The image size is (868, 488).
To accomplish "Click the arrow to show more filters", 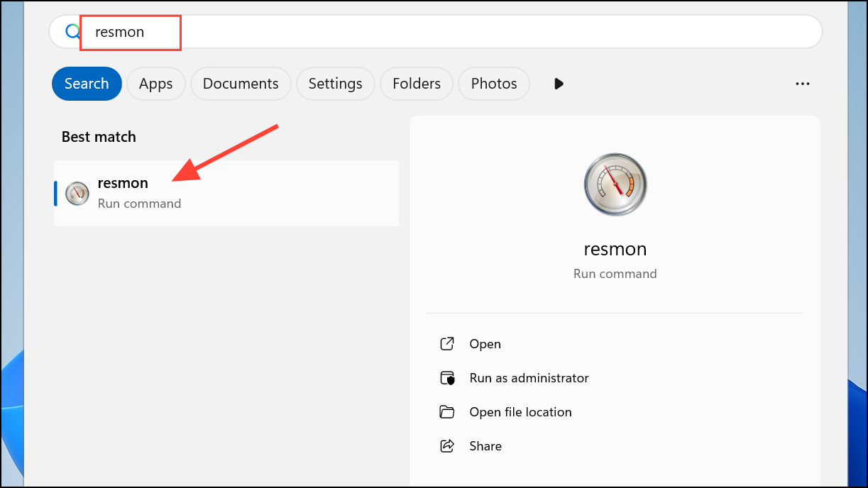I will click(559, 84).
